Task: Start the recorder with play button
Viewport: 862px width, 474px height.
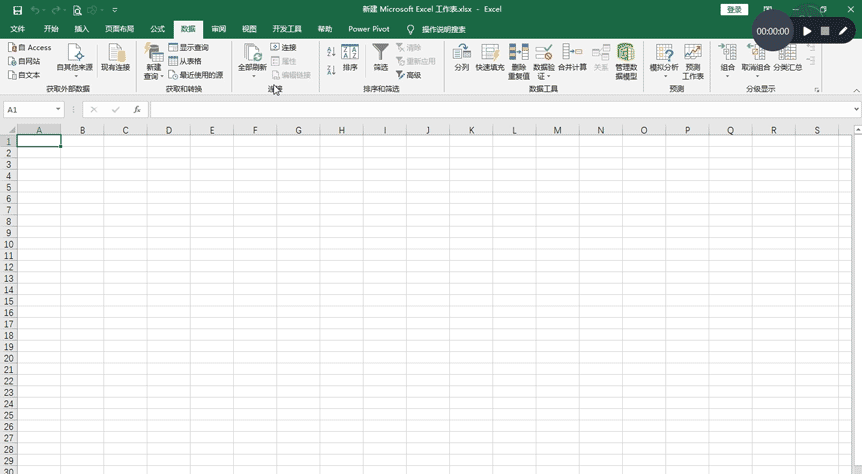Action: [807, 31]
